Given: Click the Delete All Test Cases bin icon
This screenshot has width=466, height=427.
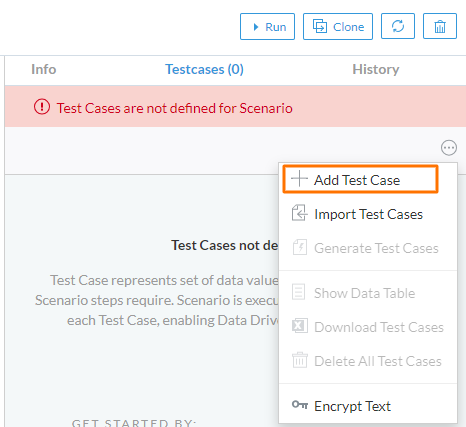Looking at the screenshot, I should click(x=300, y=360).
